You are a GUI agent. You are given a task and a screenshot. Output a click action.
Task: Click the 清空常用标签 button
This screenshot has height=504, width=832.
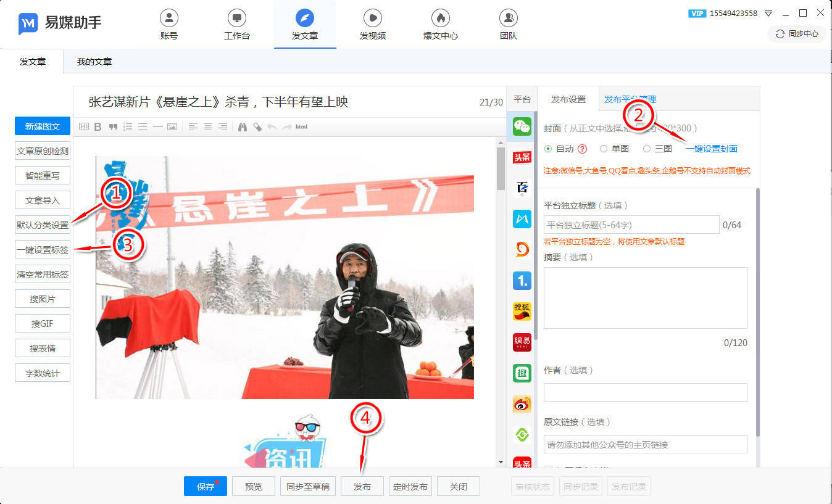tap(43, 275)
